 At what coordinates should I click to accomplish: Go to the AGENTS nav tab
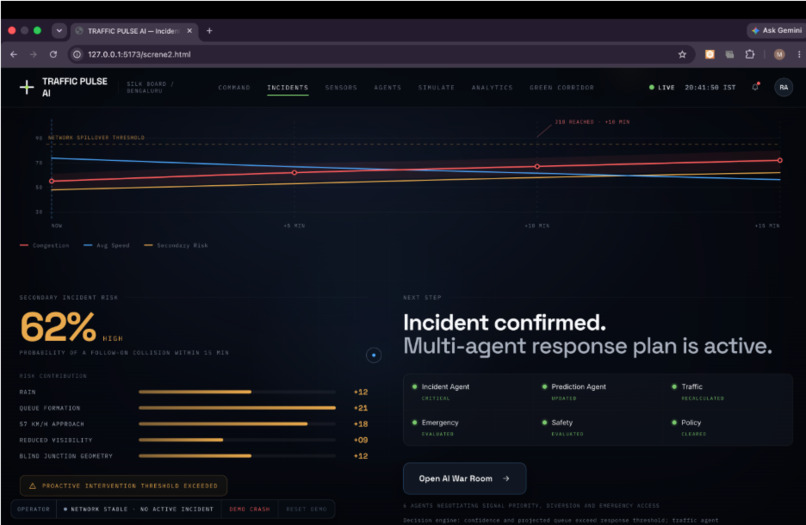(388, 87)
